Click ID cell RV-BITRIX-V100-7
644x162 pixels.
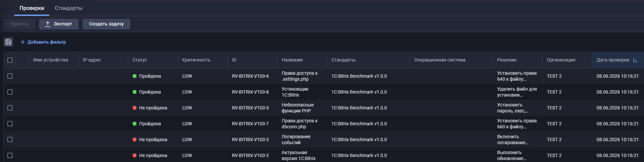coord(250,124)
